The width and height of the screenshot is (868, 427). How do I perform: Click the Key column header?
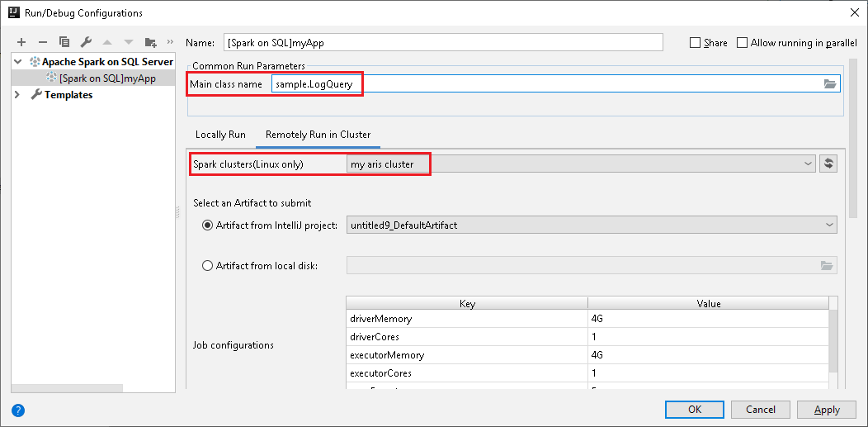coord(467,303)
